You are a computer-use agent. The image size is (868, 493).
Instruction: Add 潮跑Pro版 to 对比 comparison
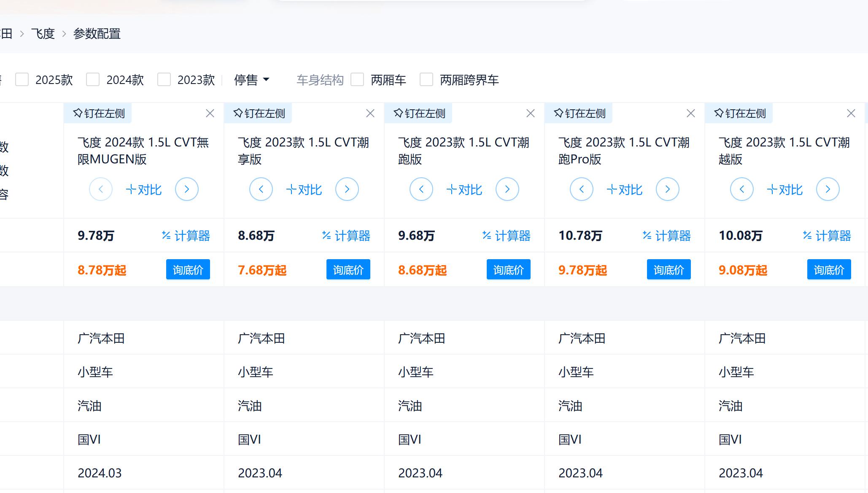(x=624, y=189)
